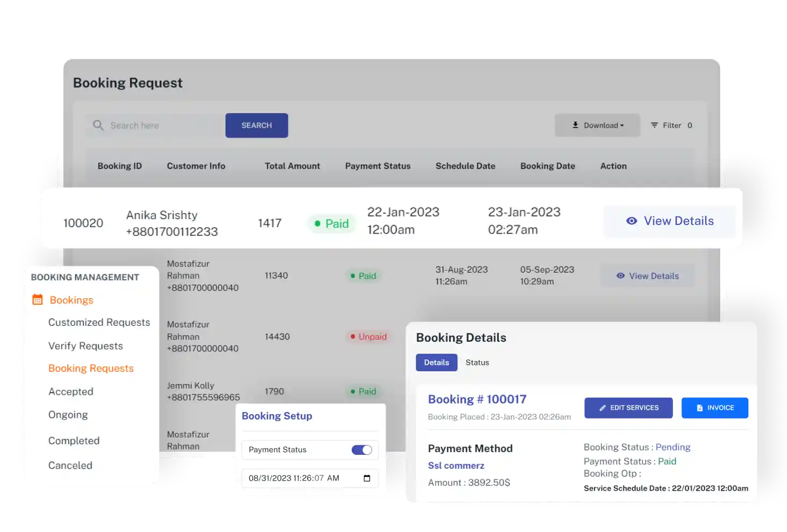Click phone number +8801755596965
The width and height of the screenshot is (787, 532).
pyautogui.click(x=203, y=398)
